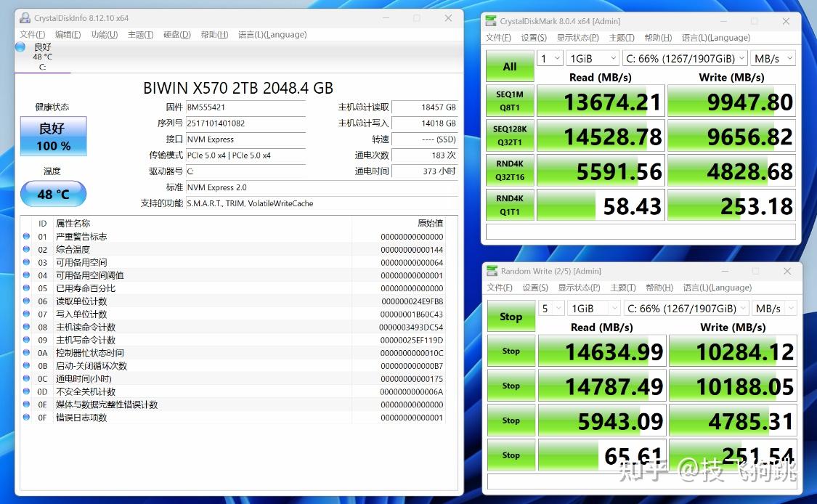Click the host total reads value 18457 GB
This screenshot has width=817, height=504.
click(x=425, y=107)
